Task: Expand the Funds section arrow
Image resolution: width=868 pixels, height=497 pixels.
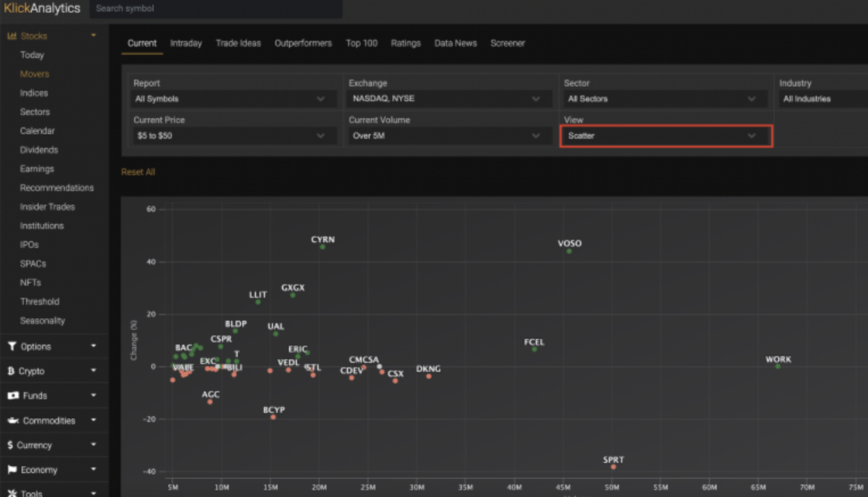Action: pyautogui.click(x=94, y=395)
